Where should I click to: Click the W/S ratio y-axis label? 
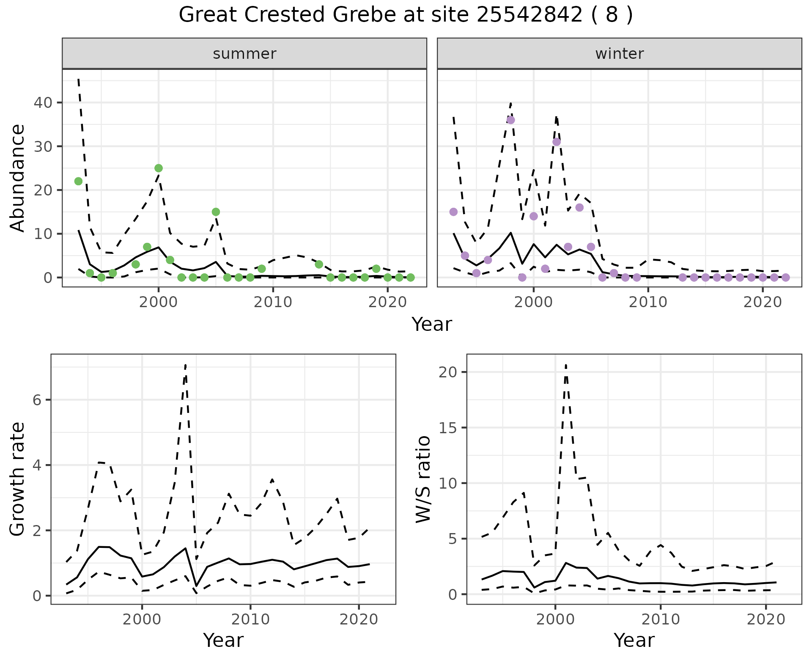[423, 479]
